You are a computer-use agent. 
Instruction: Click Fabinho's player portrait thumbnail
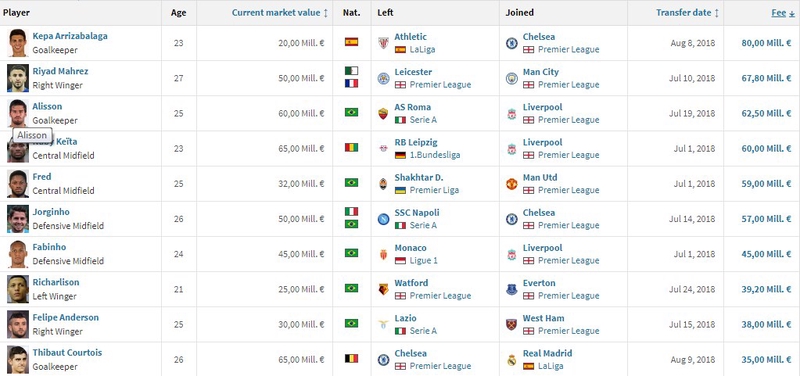pyautogui.click(x=18, y=254)
